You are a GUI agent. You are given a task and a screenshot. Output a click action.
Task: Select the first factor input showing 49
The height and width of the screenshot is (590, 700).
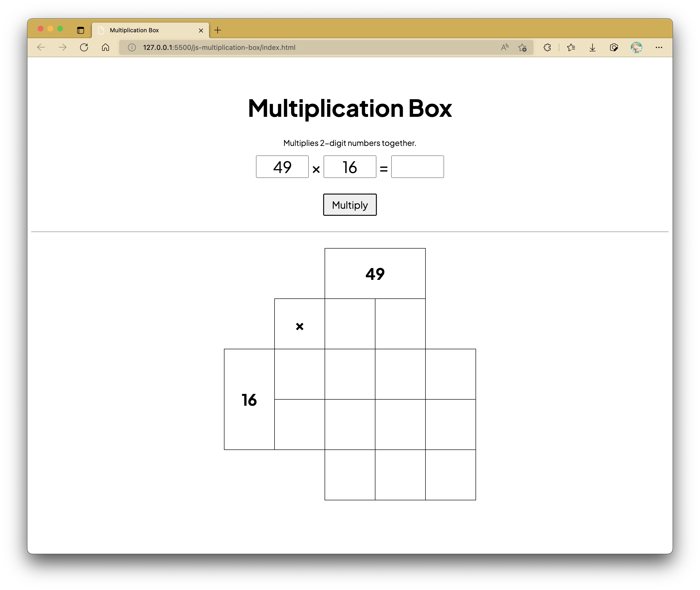click(x=282, y=167)
